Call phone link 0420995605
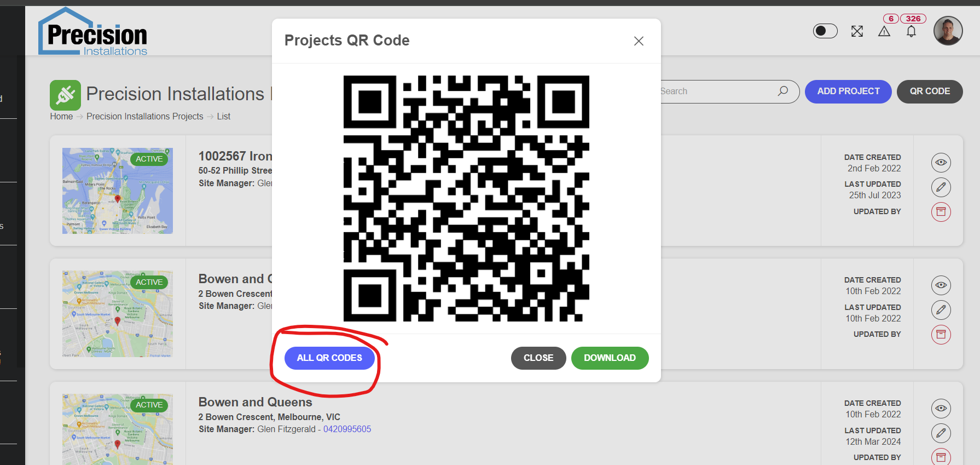Image resolution: width=980 pixels, height=465 pixels. point(347,429)
